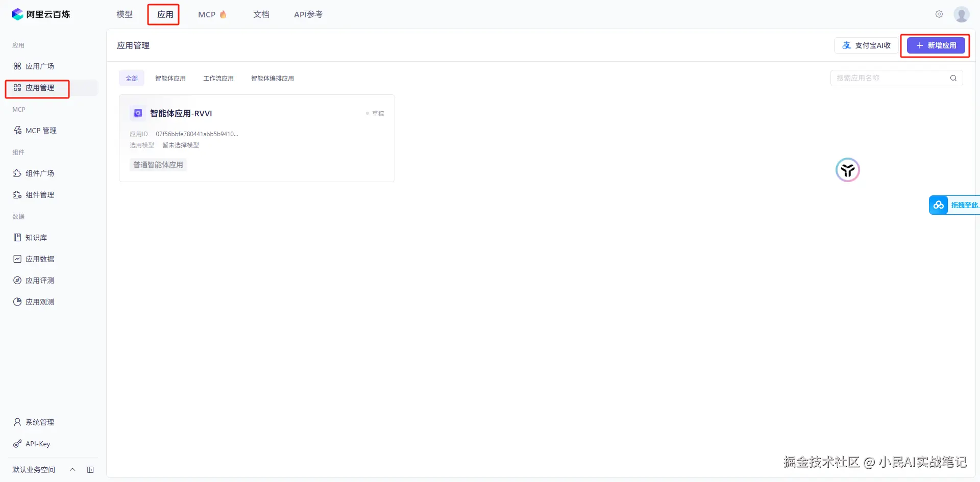The image size is (980, 482).
Task: Click the API-Key key icon
Action: coord(17,444)
